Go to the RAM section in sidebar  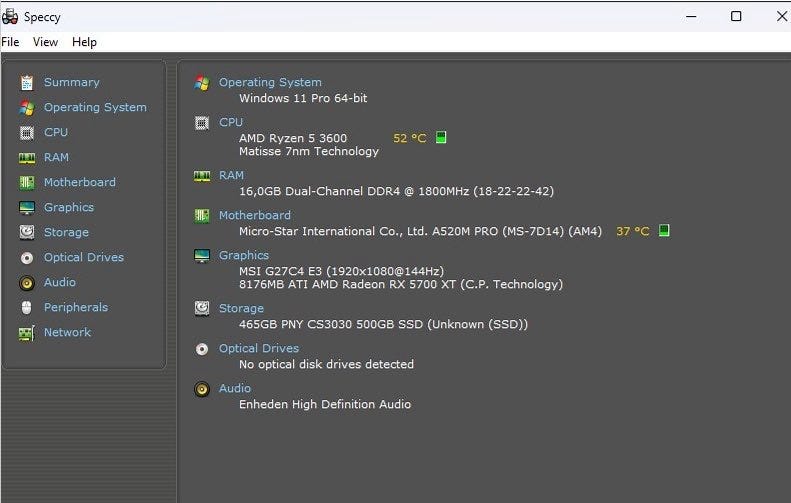point(56,157)
